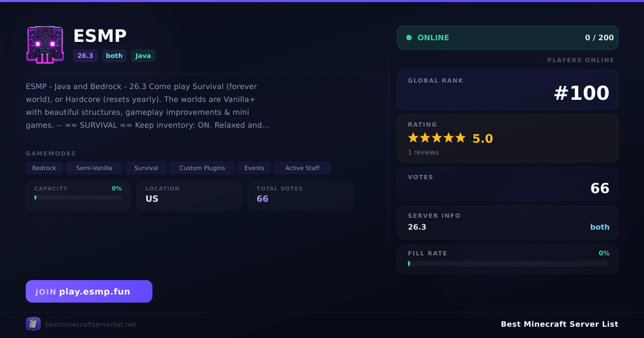Click the Java badge
The height and width of the screenshot is (338, 644).
(x=143, y=56)
